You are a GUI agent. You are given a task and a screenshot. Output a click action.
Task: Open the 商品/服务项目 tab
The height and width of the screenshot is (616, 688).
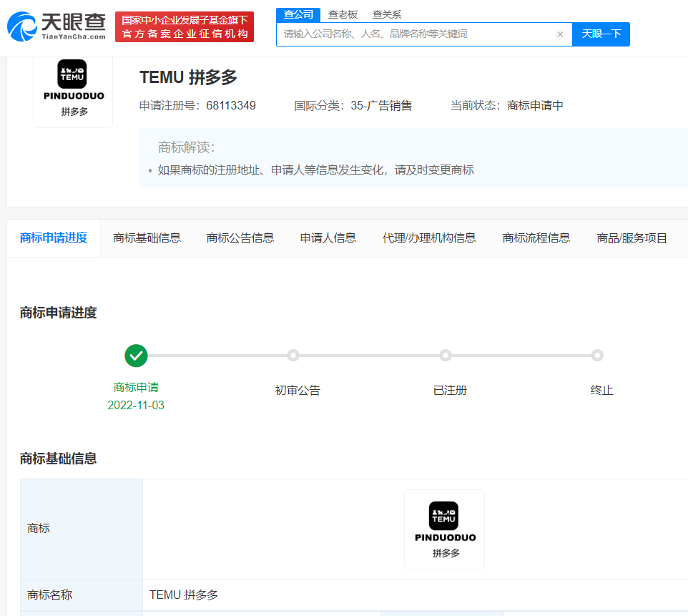(x=632, y=238)
